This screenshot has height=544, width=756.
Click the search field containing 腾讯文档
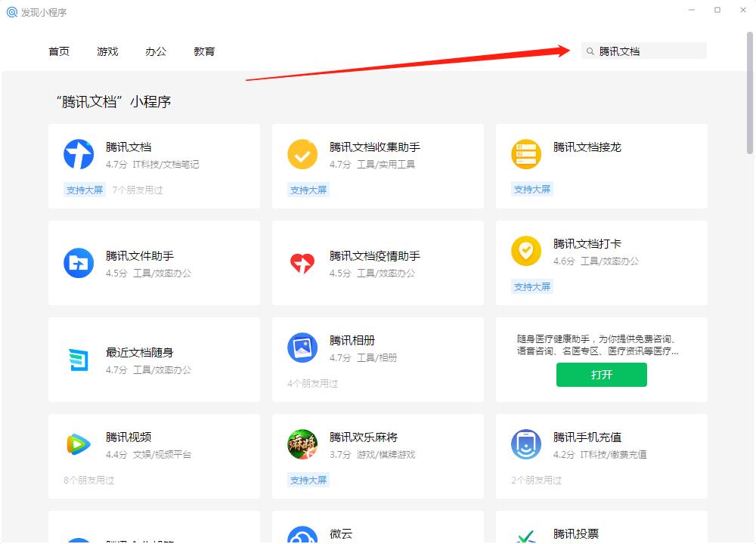[x=644, y=51]
